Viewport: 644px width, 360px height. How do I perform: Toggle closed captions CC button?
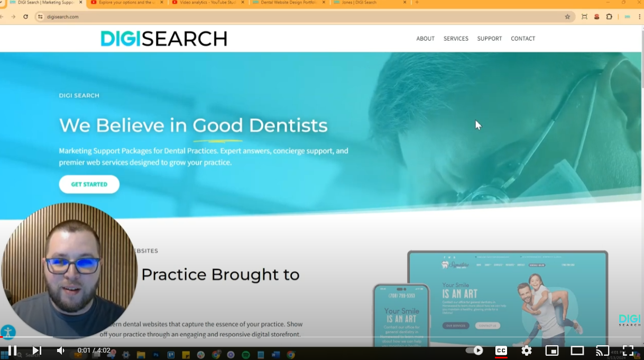click(501, 350)
